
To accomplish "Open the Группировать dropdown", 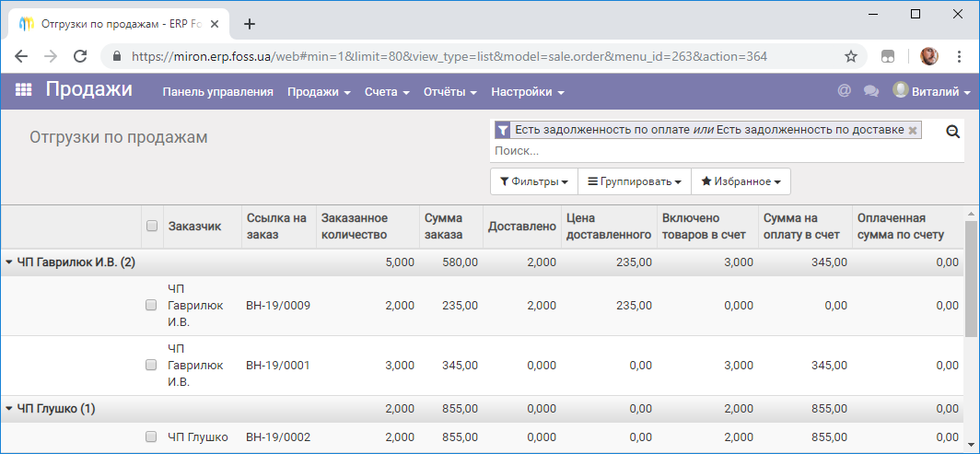I will (635, 181).
